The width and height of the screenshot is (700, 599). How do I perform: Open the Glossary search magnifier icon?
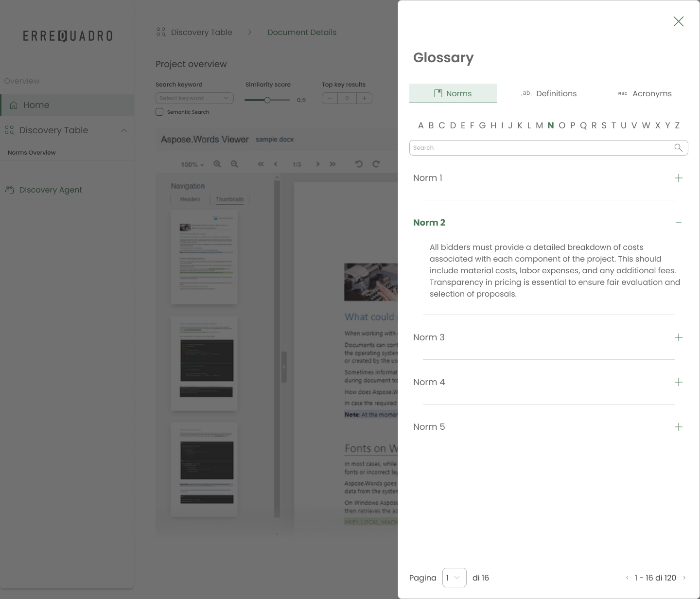pos(679,148)
